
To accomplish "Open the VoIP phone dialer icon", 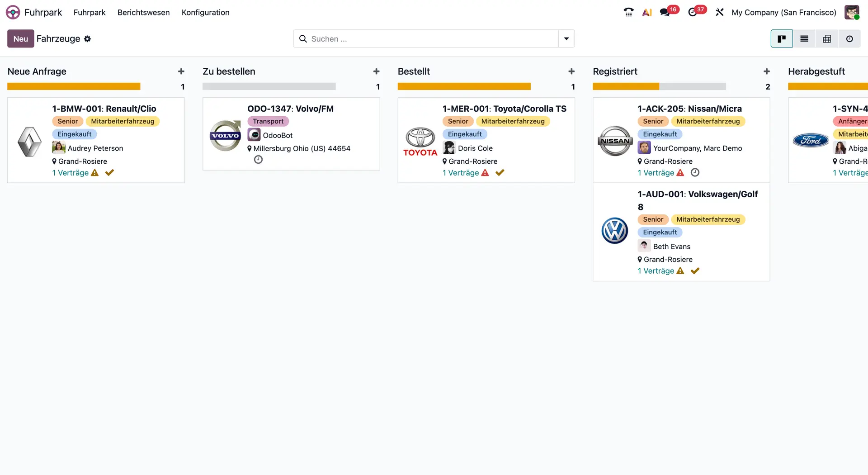I will point(628,12).
